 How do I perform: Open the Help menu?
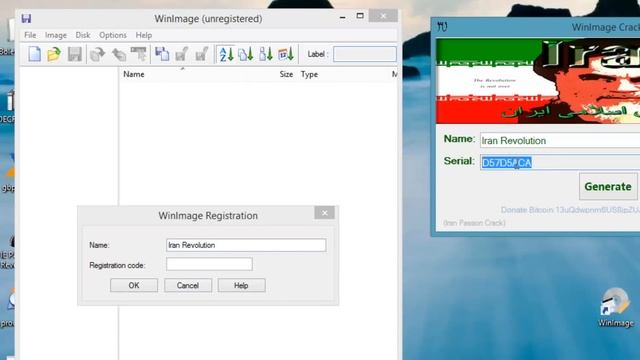(x=144, y=35)
